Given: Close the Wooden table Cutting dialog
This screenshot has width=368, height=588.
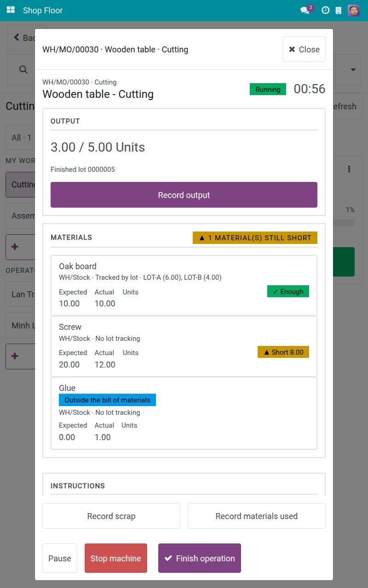Looking at the screenshot, I should 304,49.
